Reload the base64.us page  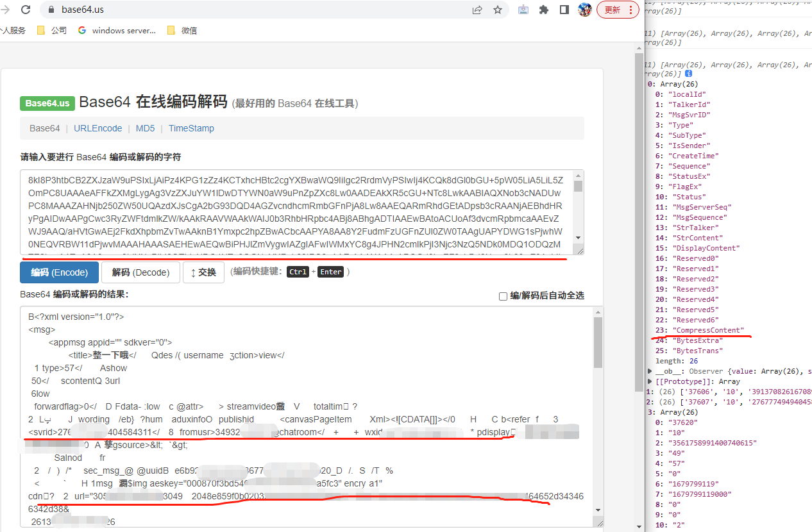tap(26, 10)
